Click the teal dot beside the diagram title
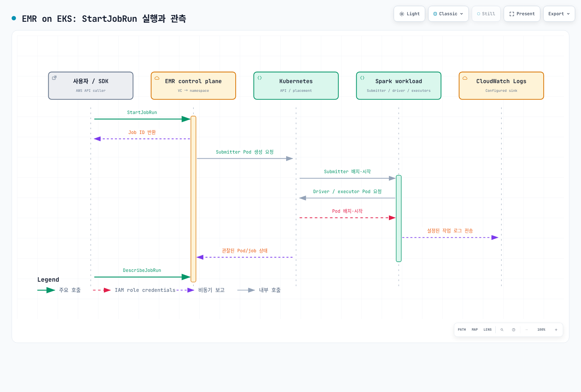The image size is (581, 392). [14, 18]
